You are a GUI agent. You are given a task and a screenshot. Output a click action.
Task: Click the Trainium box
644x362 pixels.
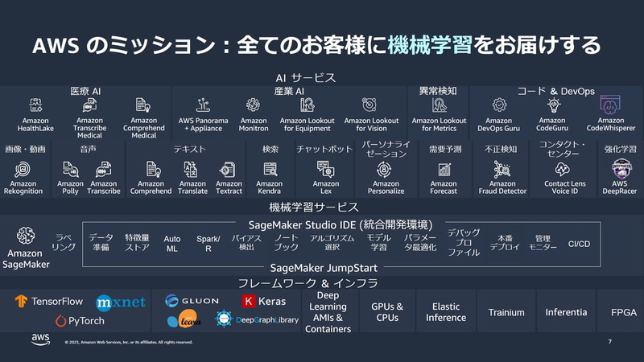pos(506,312)
